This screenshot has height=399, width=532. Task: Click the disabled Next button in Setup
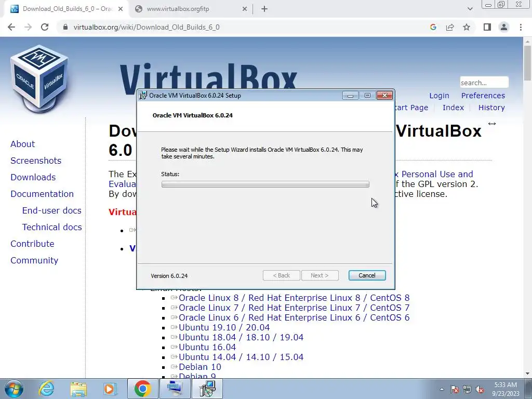point(320,275)
